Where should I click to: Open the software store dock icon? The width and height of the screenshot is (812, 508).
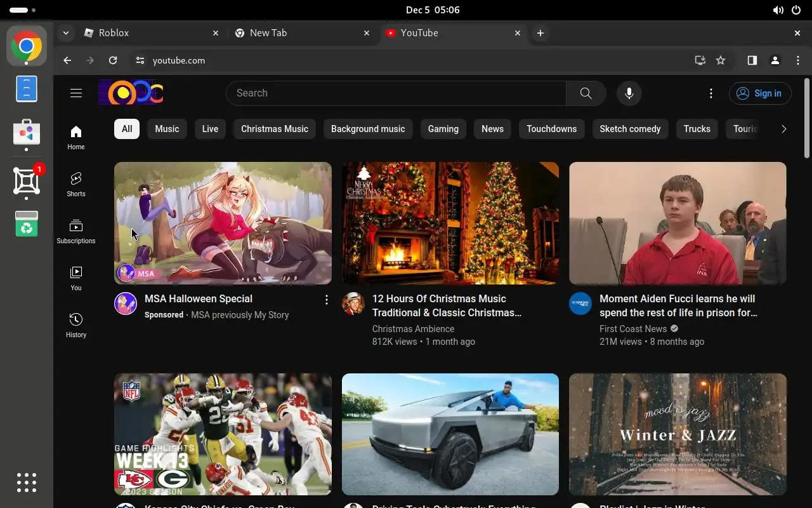point(27,132)
